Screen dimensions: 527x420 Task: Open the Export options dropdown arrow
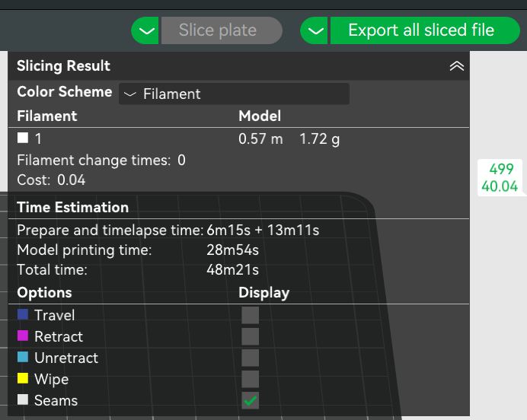click(x=315, y=31)
